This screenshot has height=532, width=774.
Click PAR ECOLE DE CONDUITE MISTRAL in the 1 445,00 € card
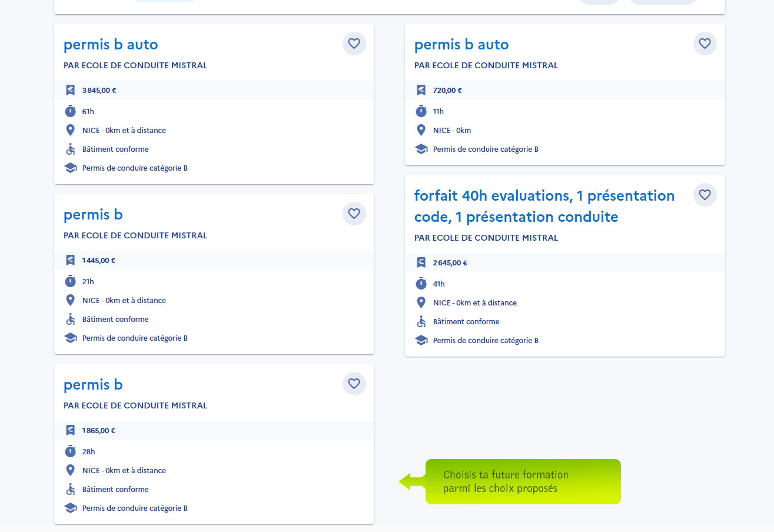tap(135, 235)
